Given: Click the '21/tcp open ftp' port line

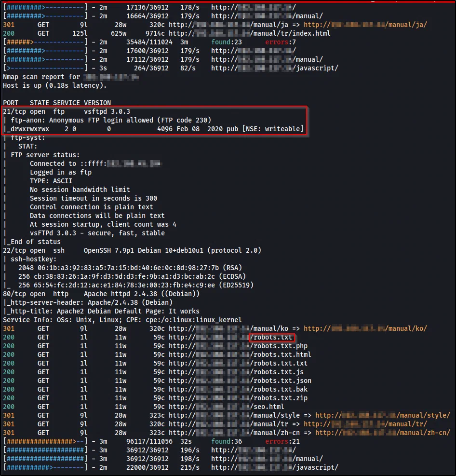Looking at the screenshot, I should tap(67, 111).
